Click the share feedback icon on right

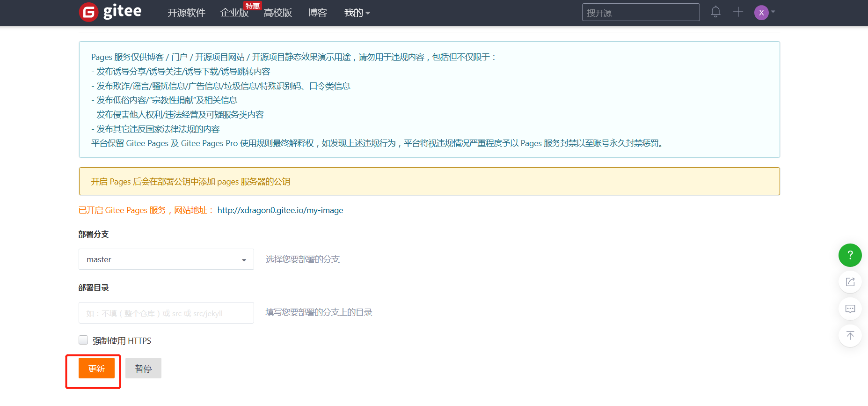point(850,282)
